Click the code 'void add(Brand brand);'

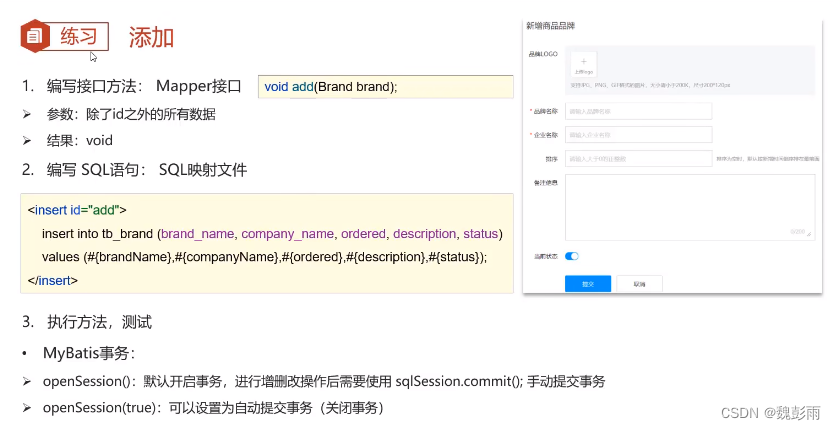tap(331, 87)
